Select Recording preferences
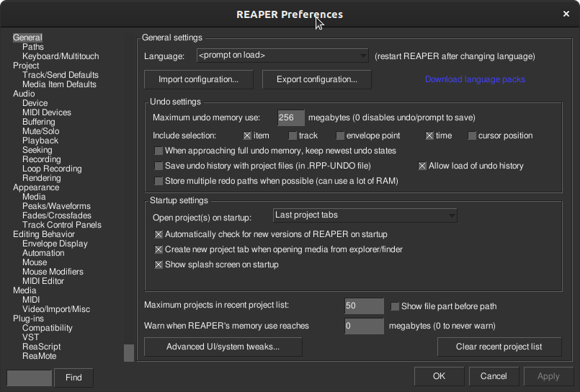 tap(42, 159)
